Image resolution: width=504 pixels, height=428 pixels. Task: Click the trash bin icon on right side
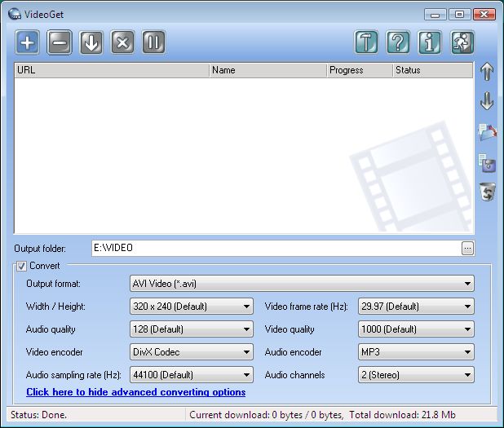[488, 192]
